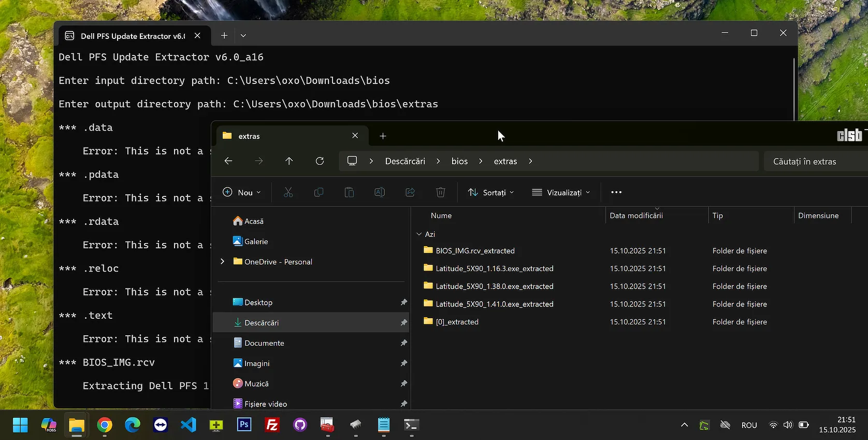Click the Up one level arrow
The image size is (868, 440).
click(289, 161)
